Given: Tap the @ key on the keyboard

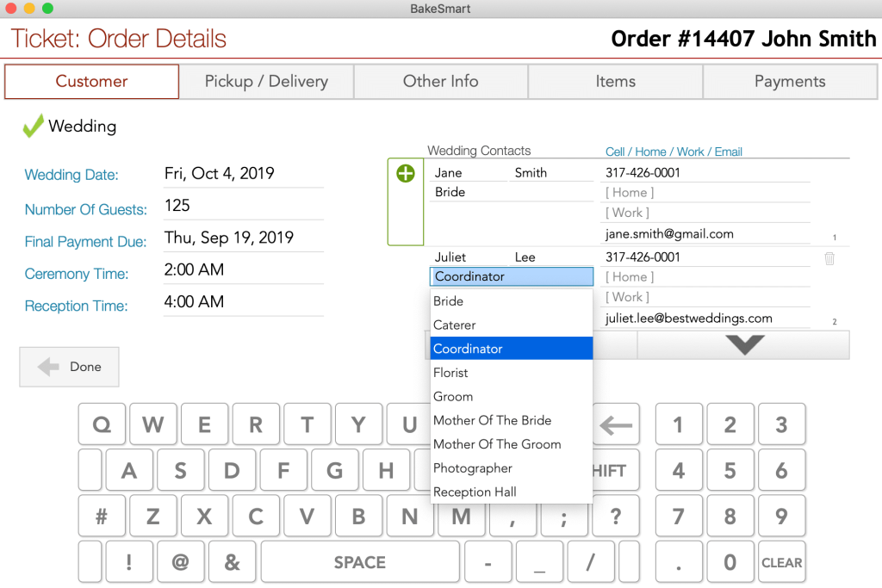Looking at the screenshot, I should pyautogui.click(x=180, y=561).
